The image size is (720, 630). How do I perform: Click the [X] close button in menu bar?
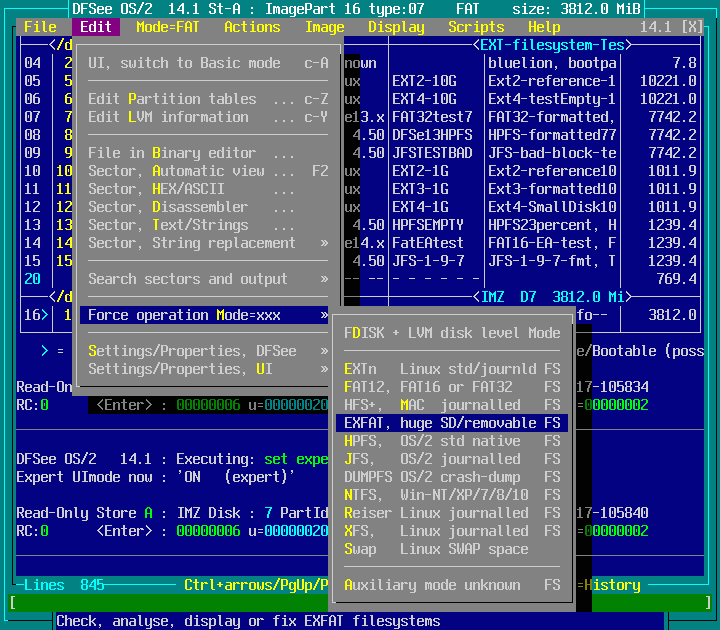click(692, 27)
